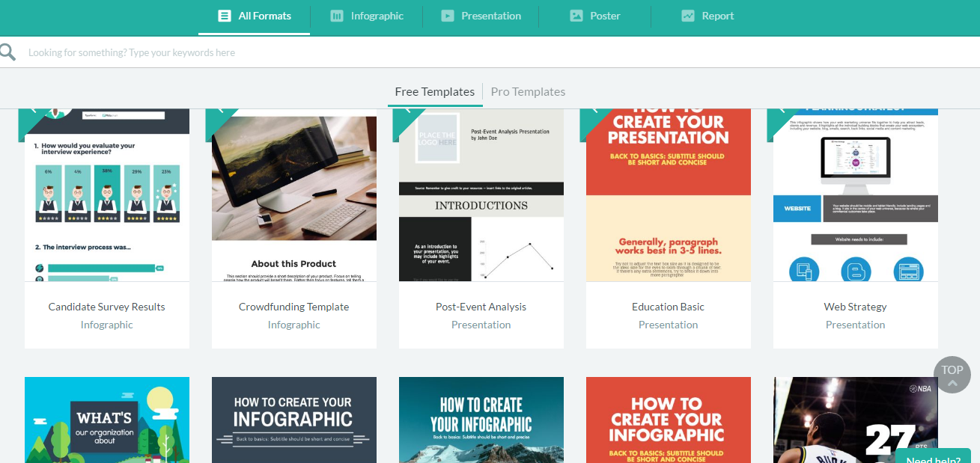Select the "Education Basic" title link
The height and width of the screenshot is (463, 980).
[669, 307]
